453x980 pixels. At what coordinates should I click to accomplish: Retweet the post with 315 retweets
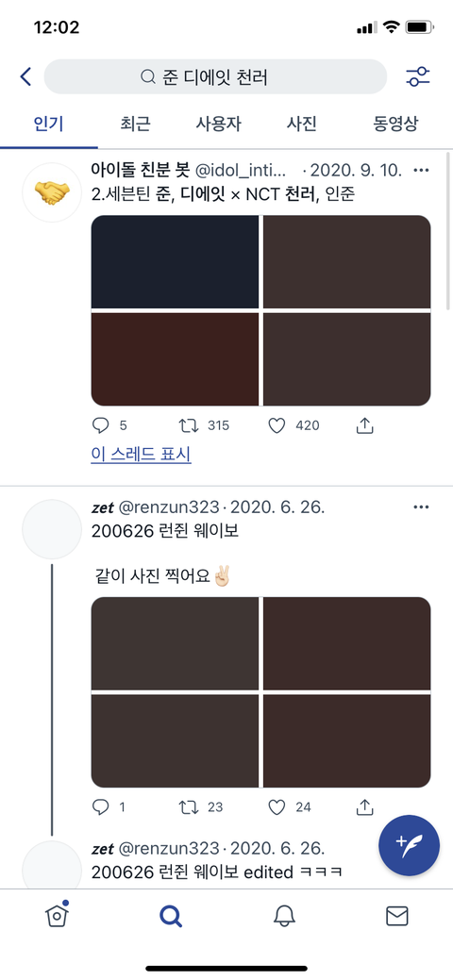[189, 425]
